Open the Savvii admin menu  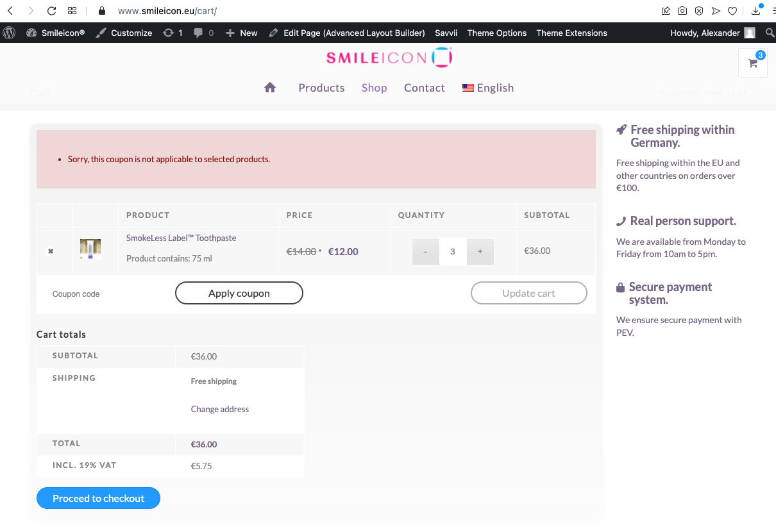pos(446,33)
